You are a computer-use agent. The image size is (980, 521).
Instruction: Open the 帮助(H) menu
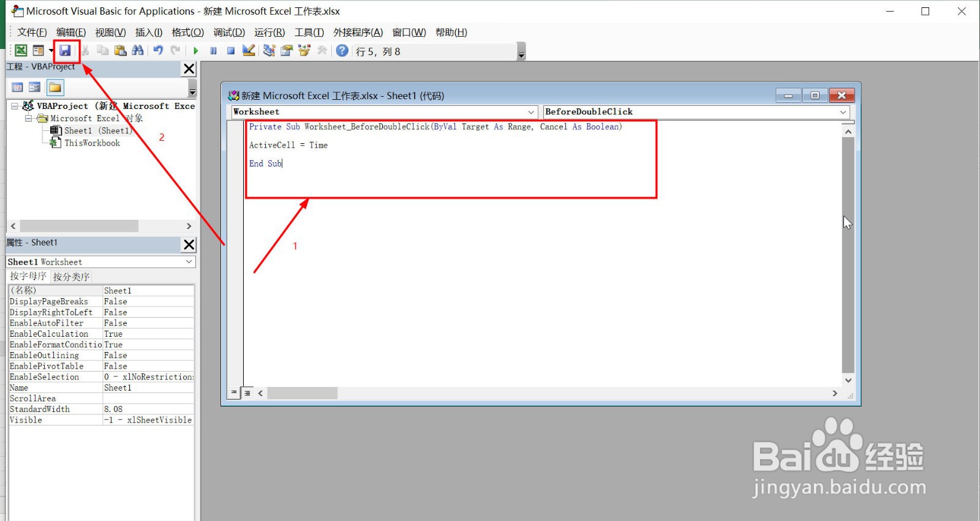(x=451, y=32)
